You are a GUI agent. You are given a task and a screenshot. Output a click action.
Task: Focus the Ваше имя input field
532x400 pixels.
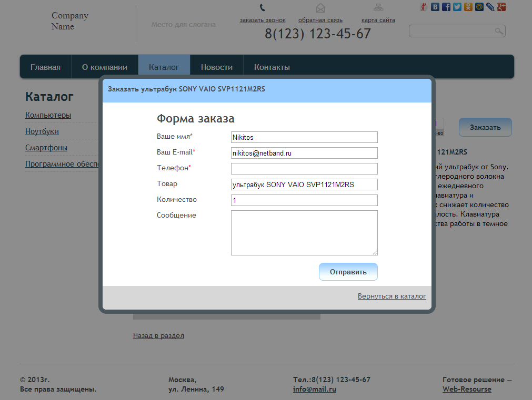tap(304, 137)
